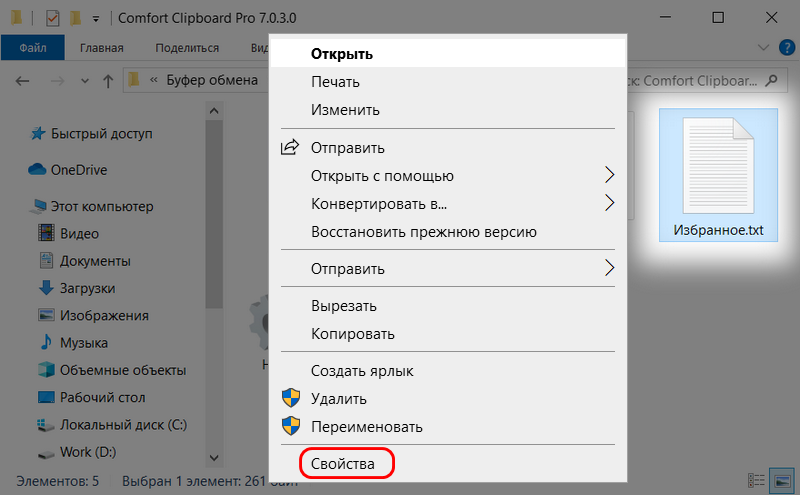The width and height of the screenshot is (800, 495).
Task: Choose Копировать in the context menu
Action: [353, 334]
